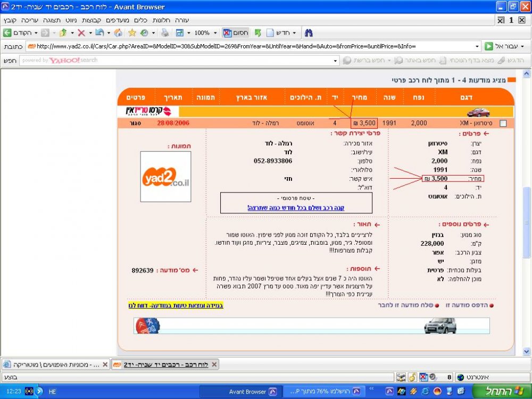Screen dimensions: 532x399
Task: Tick the checkbox next to Citroen XM listing
Action: point(503,123)
